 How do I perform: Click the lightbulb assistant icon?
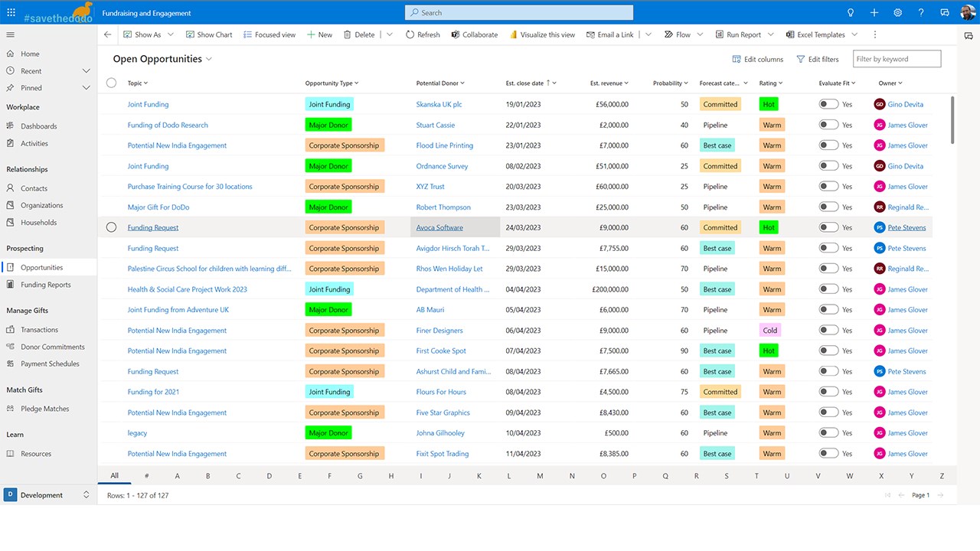click(850, 12)
